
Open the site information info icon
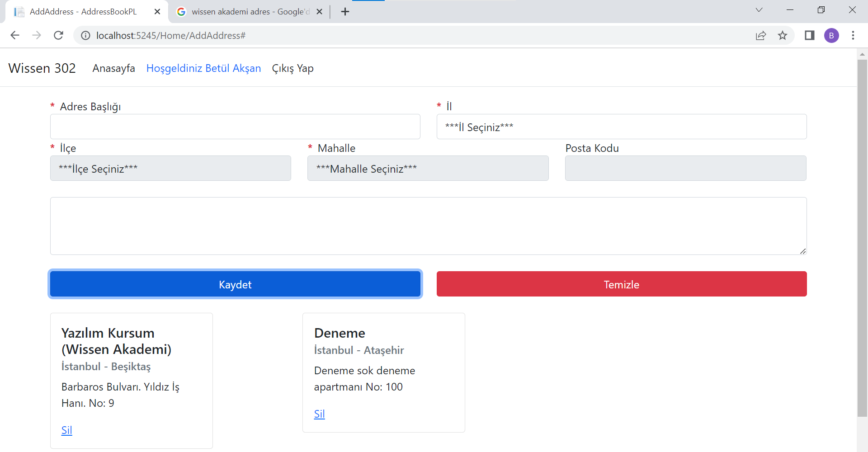[x=85, y=35]
